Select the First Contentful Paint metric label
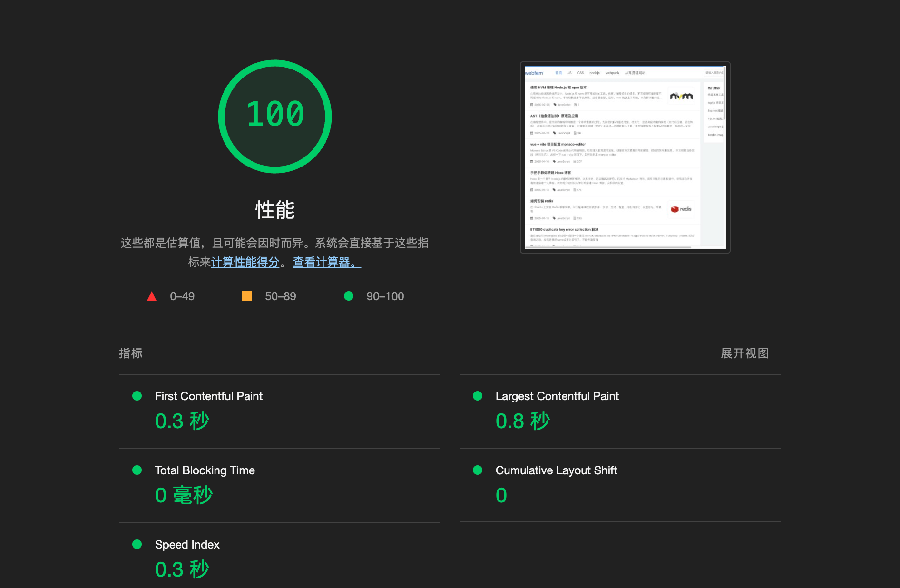This screenshot has width=900, height=588. pyautogui.click(x=209, y=396)
